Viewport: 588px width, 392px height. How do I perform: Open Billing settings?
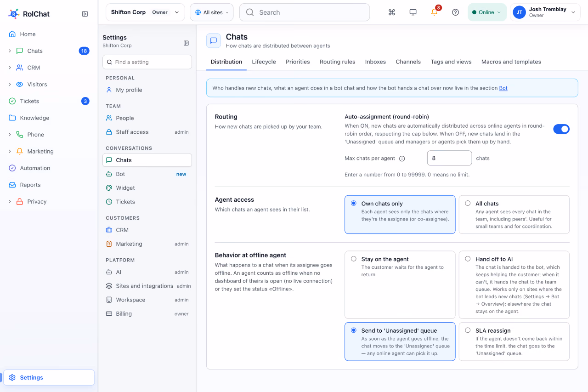[x=147, y=314]
